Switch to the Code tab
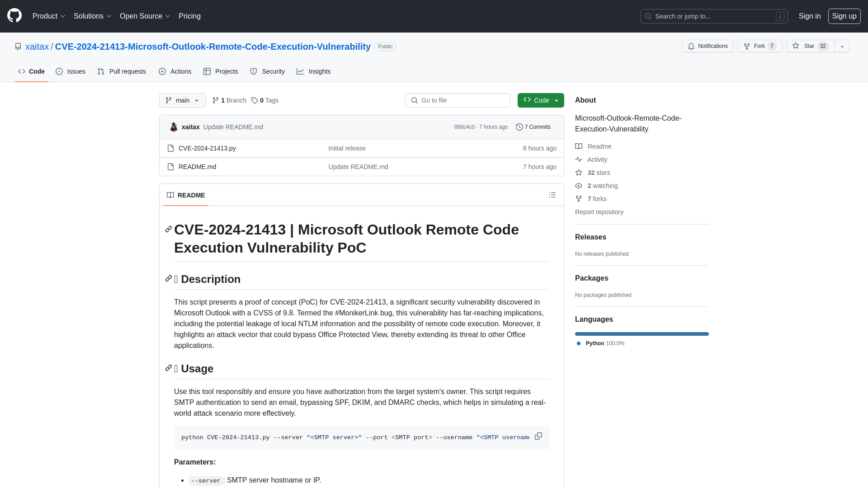Viewport: 868px width, 488px height. (x=32, y=71)
